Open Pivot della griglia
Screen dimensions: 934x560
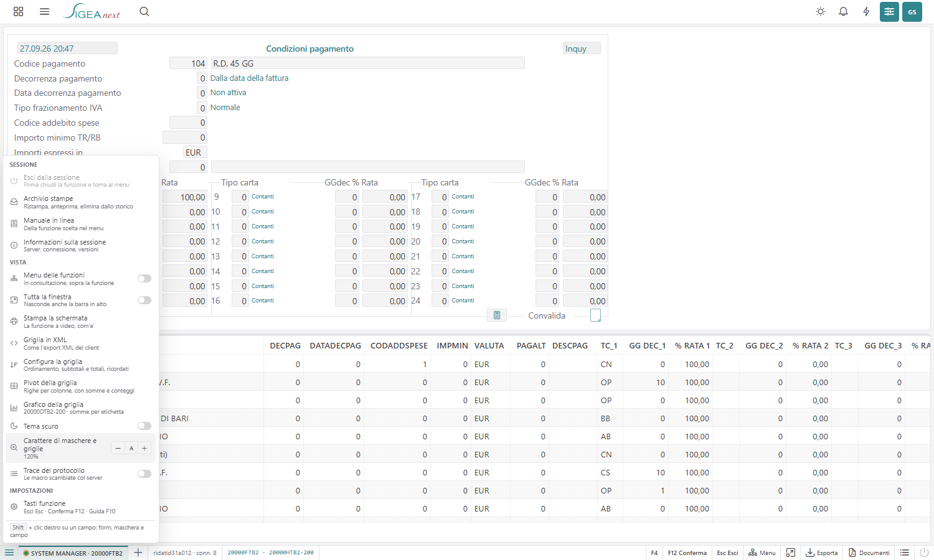point(81,386)
